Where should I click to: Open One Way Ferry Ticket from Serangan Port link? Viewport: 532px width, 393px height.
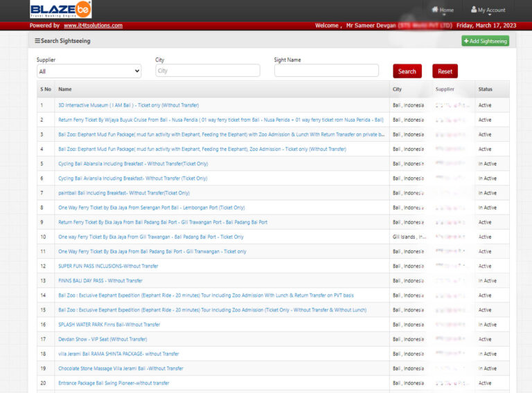(x=151, y=208)
